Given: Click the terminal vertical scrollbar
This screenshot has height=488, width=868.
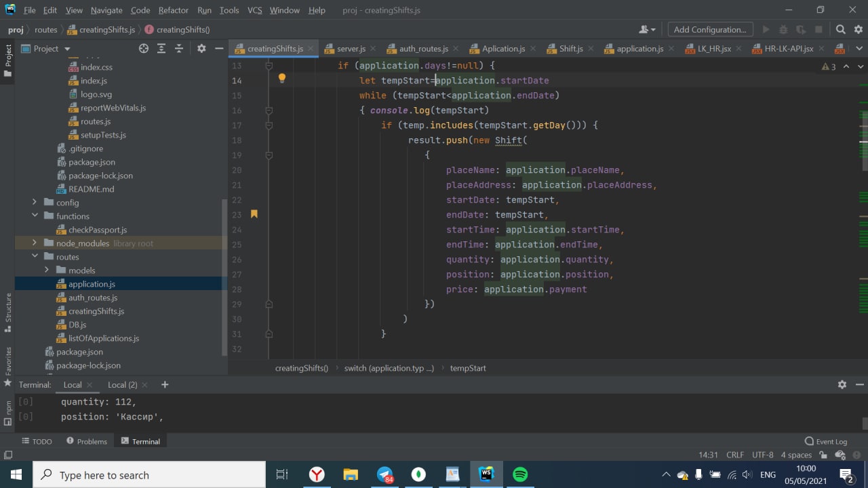Looking at the screenshot, I should [x=865, y=423].
